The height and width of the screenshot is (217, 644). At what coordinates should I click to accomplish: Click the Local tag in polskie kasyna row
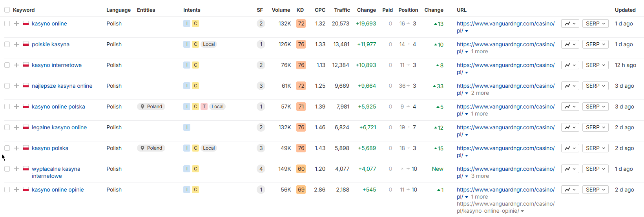coord(209,44)
